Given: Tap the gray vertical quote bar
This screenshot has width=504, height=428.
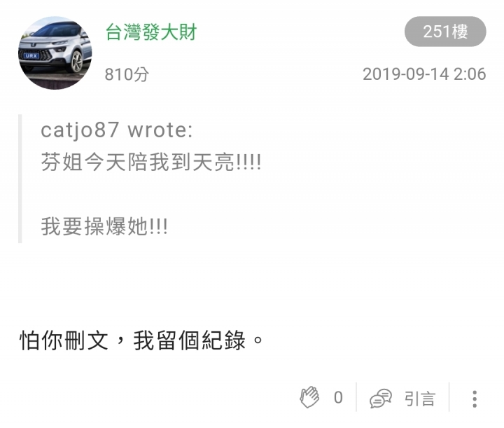Looking at the screenshot, I should 20,179.
